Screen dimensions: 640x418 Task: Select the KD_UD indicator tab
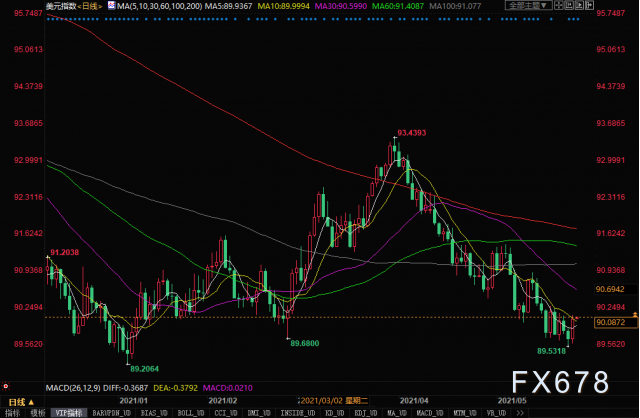(x=335, y=413)
